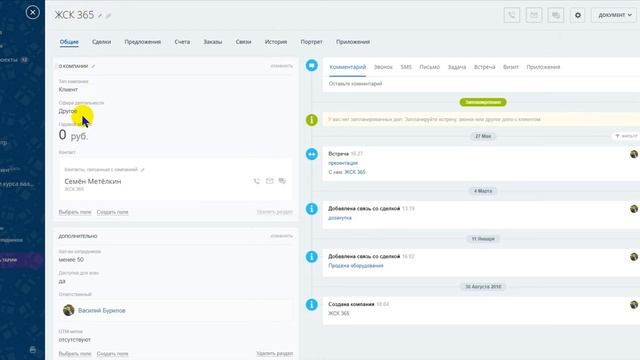Click the pencil icon beside the contacts subsection label
The width and height of the screenshot is (640, 360).
[x=142, y=170]
